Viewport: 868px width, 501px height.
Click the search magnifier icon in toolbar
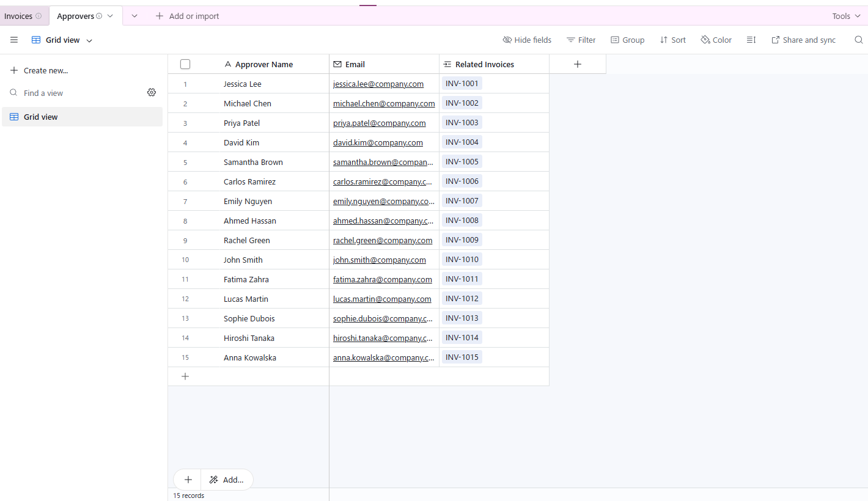pyautogui.click(x=858, y=40)
